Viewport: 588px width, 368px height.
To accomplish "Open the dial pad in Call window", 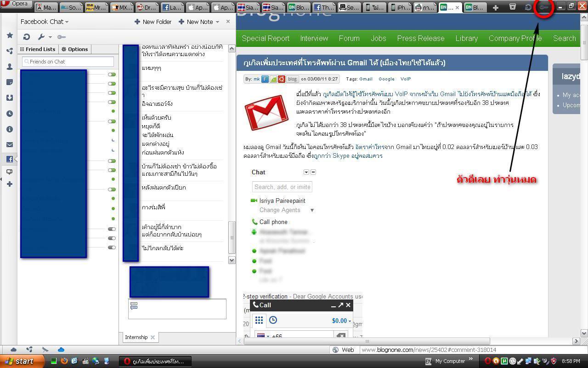I will (x=259, y=320).
